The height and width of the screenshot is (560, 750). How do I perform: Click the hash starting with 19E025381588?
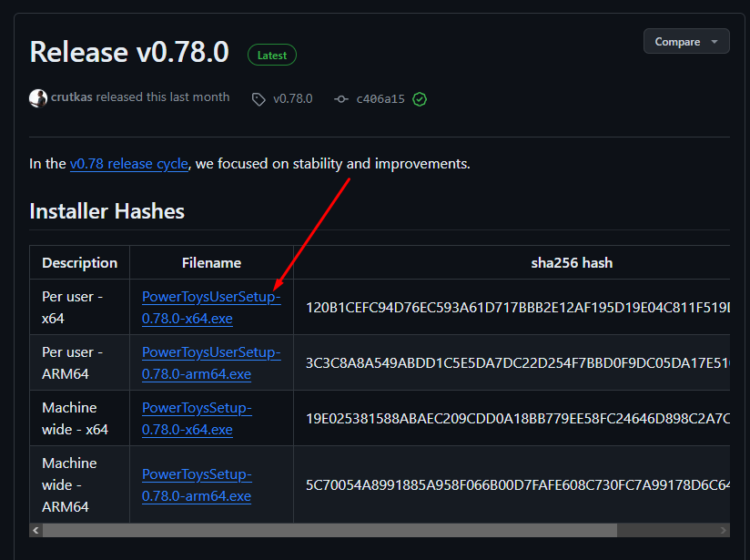[518, 418]
